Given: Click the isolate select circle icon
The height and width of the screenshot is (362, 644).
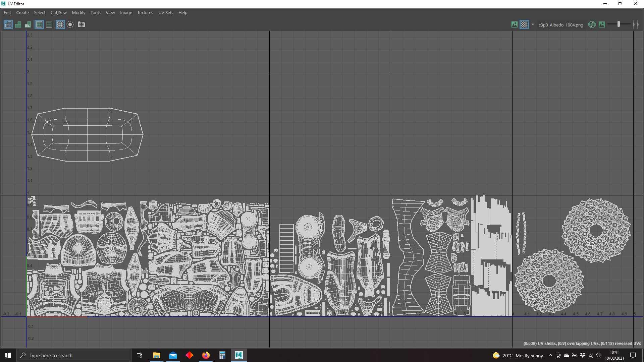Looking at the screenshot, I should tap(70, 24).
